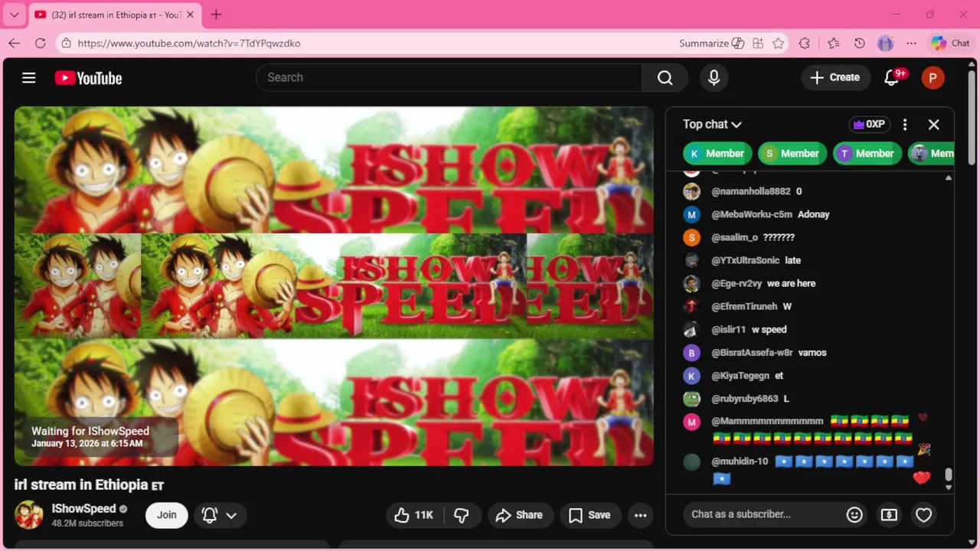Select @EfremTiruneh message 'W'

[787, 306]
